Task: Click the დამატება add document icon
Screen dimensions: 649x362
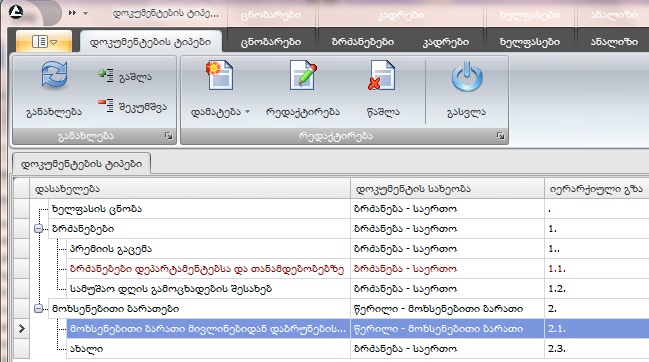Action: pyautogui.click(x=220, y=75)
